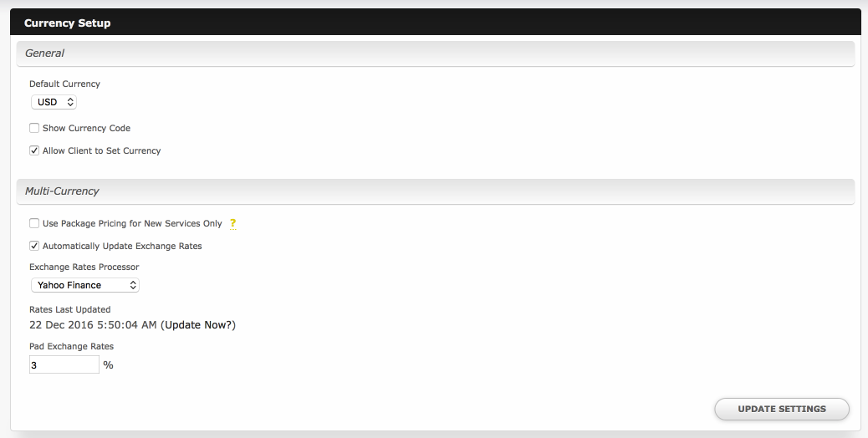
Task: Click the Allow Client to Set Currency label
Action: tap(102, 150)
